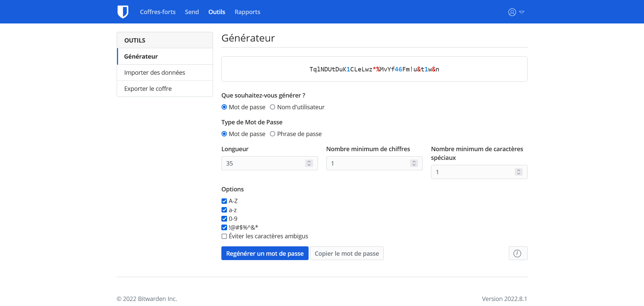This screenshot has width=644, height=306.
Task: Uncheck the A-Z uppercase option
Action: (x=224, y=201)
